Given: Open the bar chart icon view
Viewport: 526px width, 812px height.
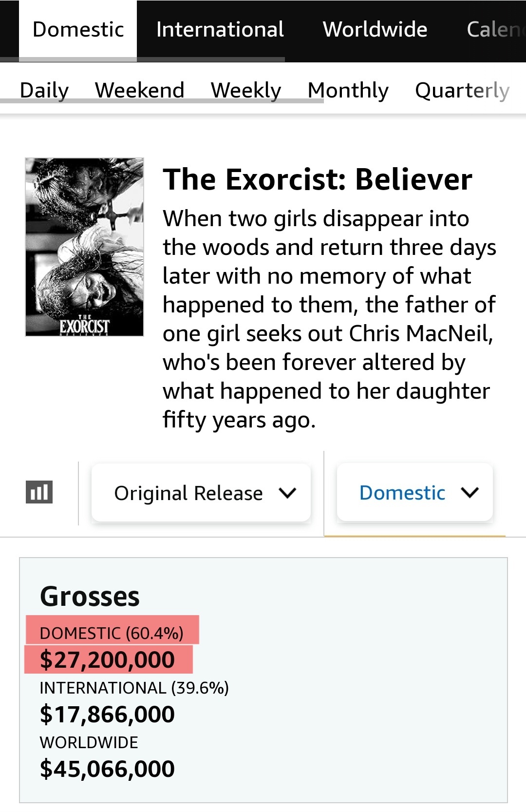Looking at the screenshot, I should click(39, 492).
